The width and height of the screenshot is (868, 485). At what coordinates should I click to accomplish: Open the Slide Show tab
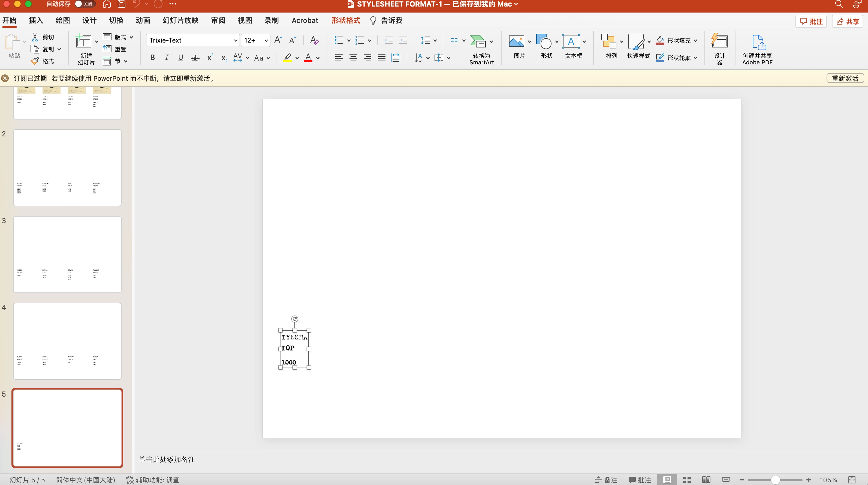click(x=180, y=20)
